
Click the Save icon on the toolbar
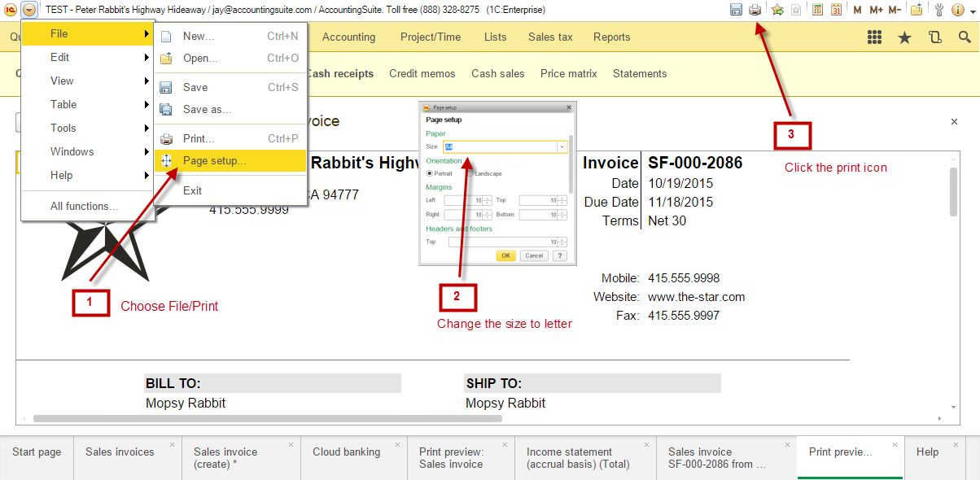tap(737, 9)
